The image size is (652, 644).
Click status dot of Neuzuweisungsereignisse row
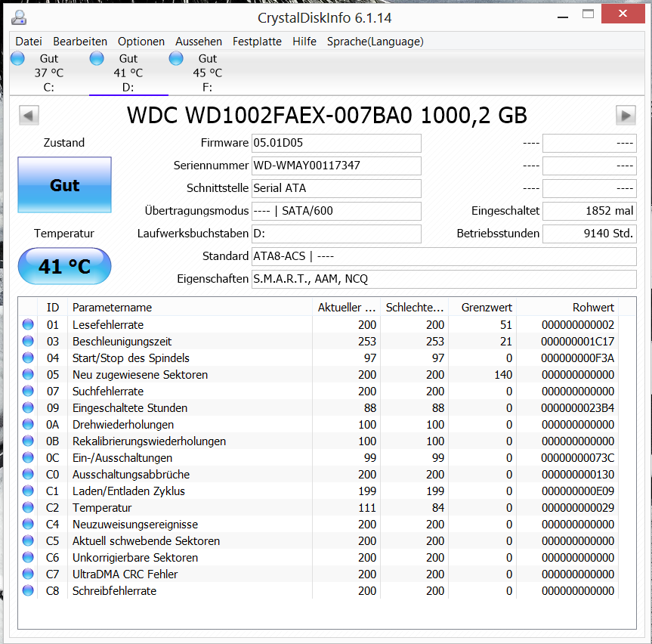pyautogui.click(x=28, y=524)
